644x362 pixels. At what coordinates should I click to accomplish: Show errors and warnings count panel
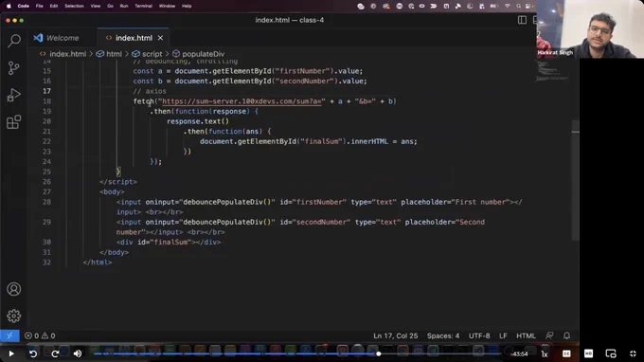pyautogui.click(x=40, y=335)
